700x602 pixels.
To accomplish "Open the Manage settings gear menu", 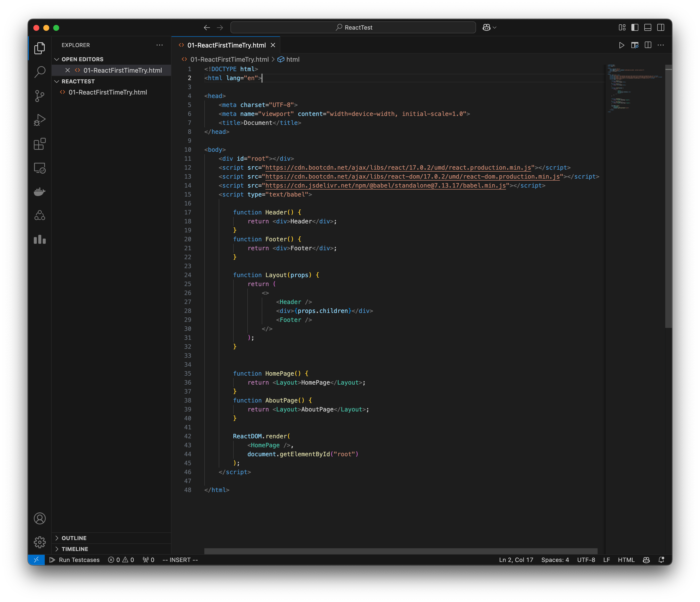I will click(40, 542).
